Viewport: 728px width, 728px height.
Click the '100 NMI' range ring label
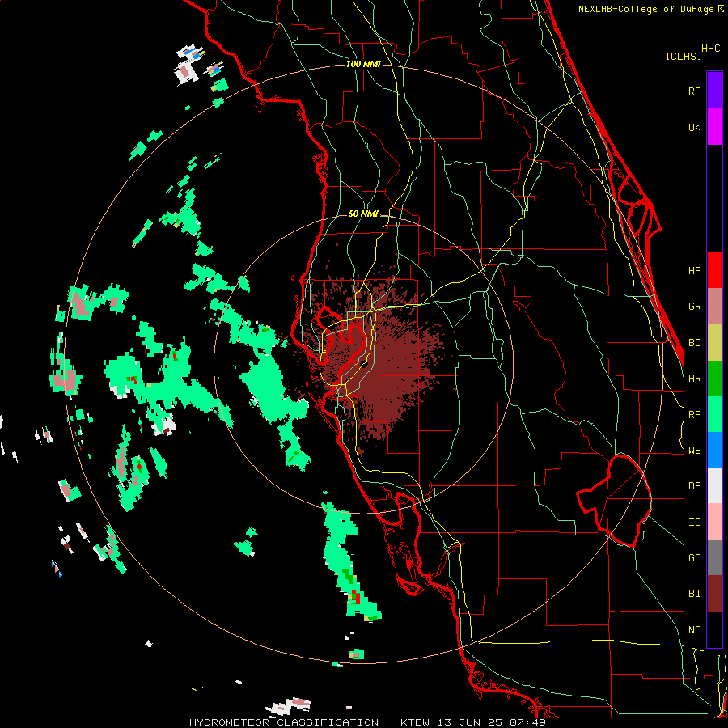click(x=363, y=64)
